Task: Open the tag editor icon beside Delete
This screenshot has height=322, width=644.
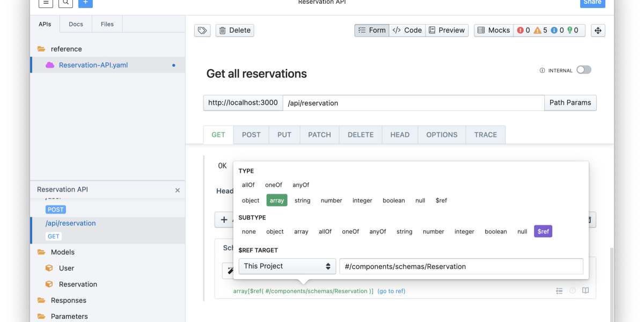Action: click(202, 31)
